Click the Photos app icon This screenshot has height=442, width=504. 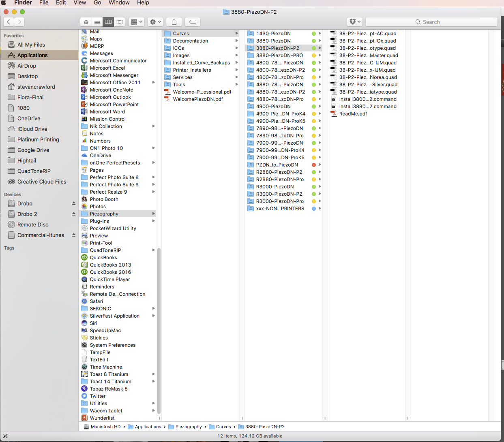[84, 207]
